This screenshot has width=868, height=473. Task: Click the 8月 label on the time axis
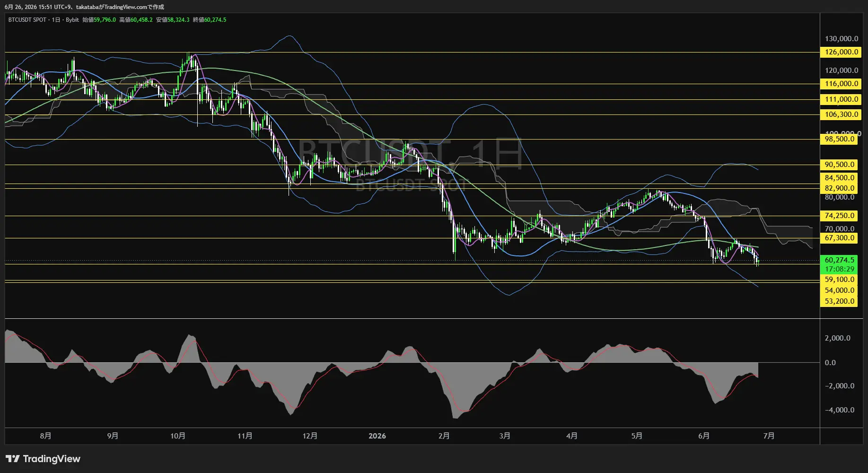coord(45,436)
